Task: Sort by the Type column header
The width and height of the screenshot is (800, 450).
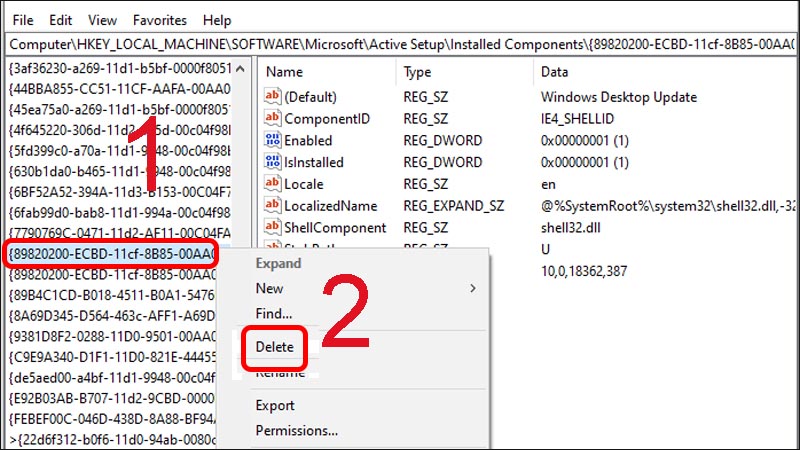Action: coord(417,72)
